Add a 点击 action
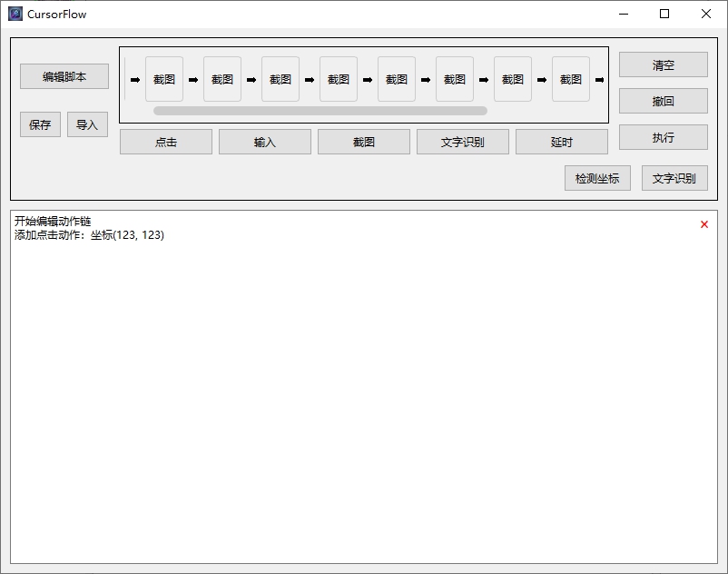The image size is (728, 574). coord(166,142)
